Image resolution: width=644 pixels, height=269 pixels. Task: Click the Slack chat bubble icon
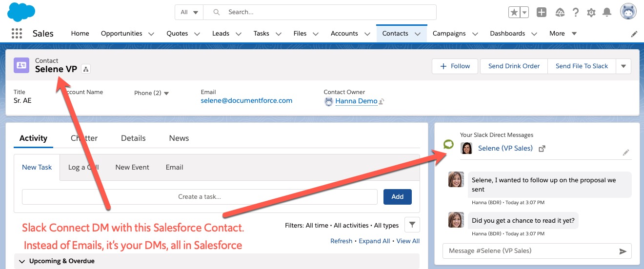click(448, 144)
